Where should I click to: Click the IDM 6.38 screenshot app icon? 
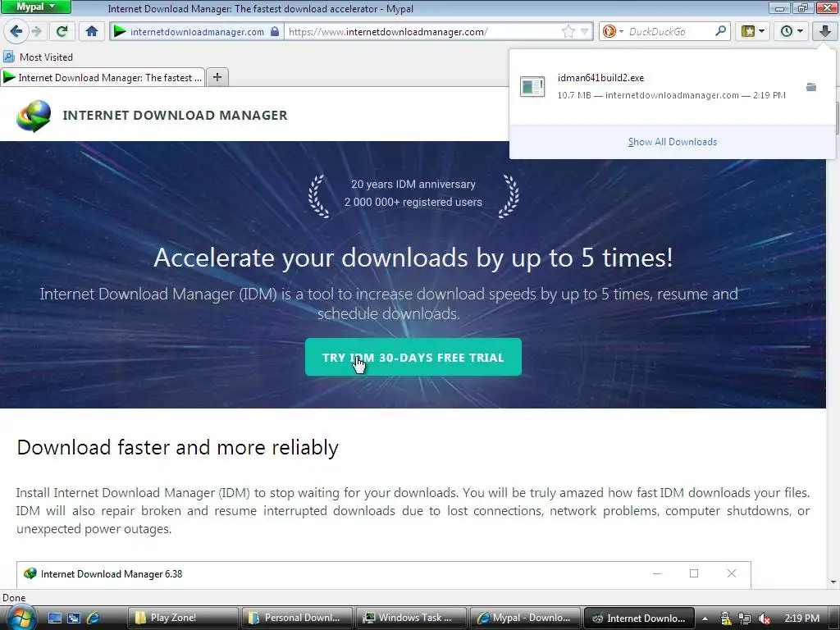30,573
